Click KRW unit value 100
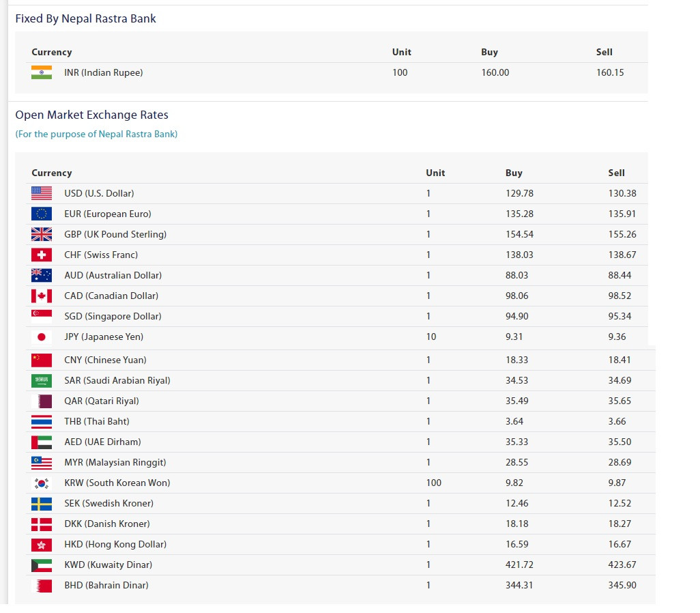The width and height of the screenshot is (700, 613). 434,483
